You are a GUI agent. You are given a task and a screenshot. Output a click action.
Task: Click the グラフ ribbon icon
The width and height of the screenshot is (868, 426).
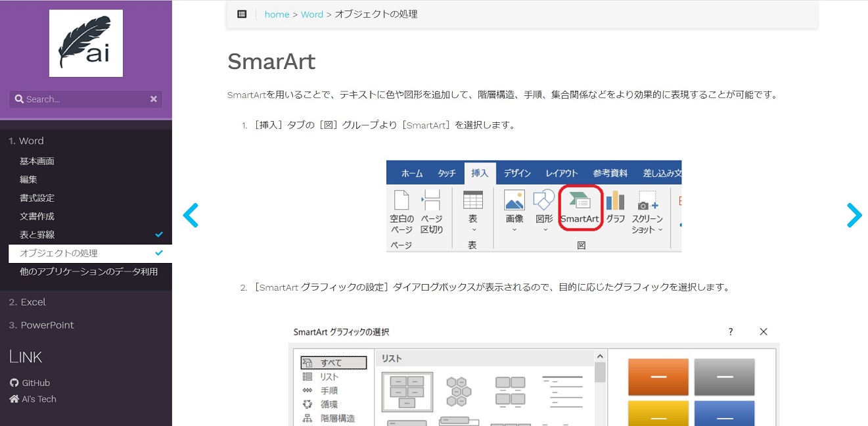point(616,208)
